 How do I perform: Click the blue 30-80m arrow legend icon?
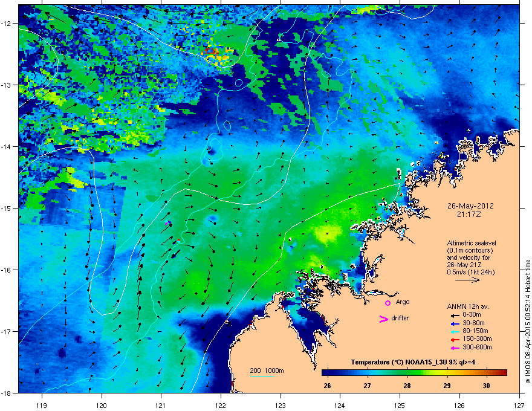click(455, 323)
